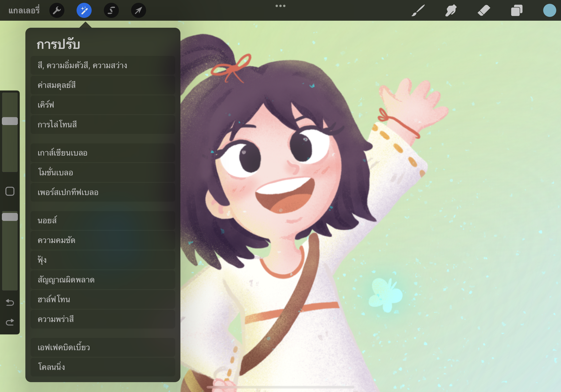The width and height of the screenshot is (561, 392).
Task: Tap the three-dot menu at top center
Action: coord(280,6)
